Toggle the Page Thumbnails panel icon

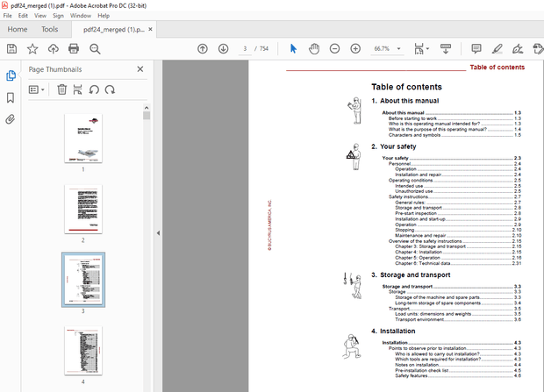pyautogui.click(x=11, y=75)
